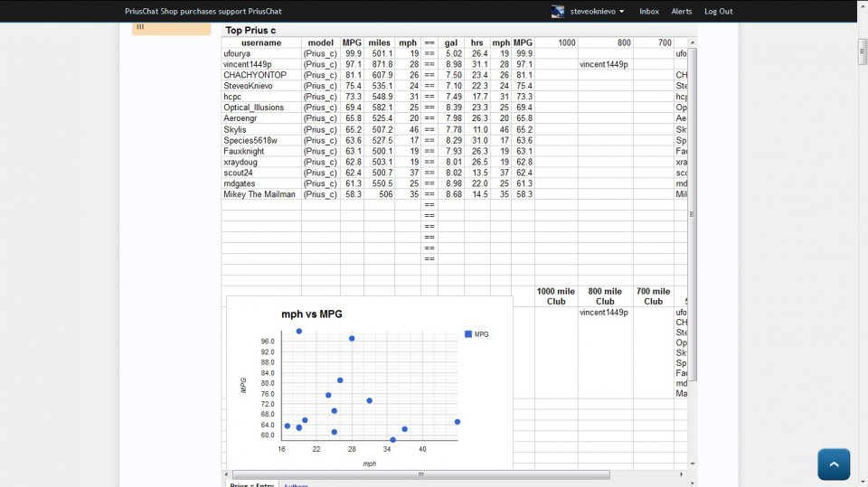Viewport: 868px width, 487px height.
Task: Switch to the Authors sheet tab
Action: click(296, 485)
